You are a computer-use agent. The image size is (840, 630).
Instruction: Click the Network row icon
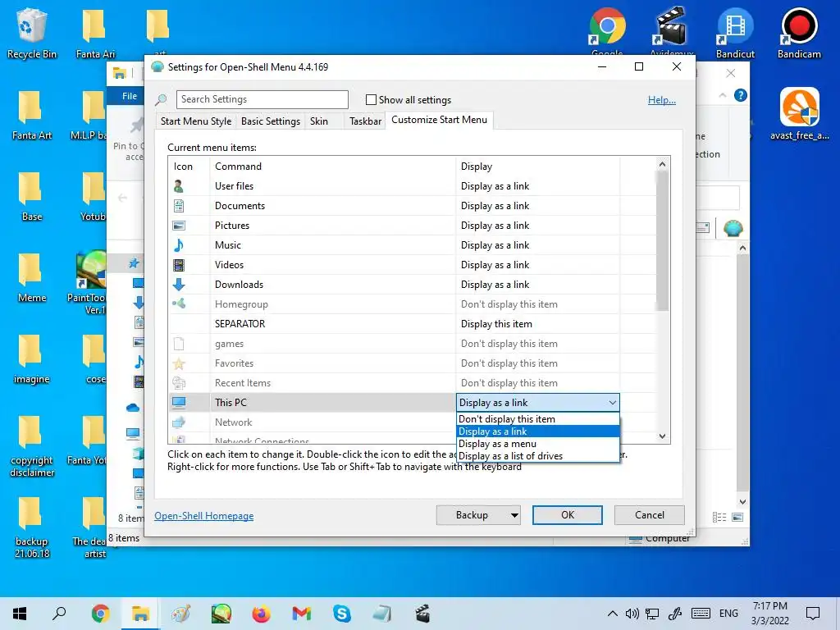tap(178, 422)
